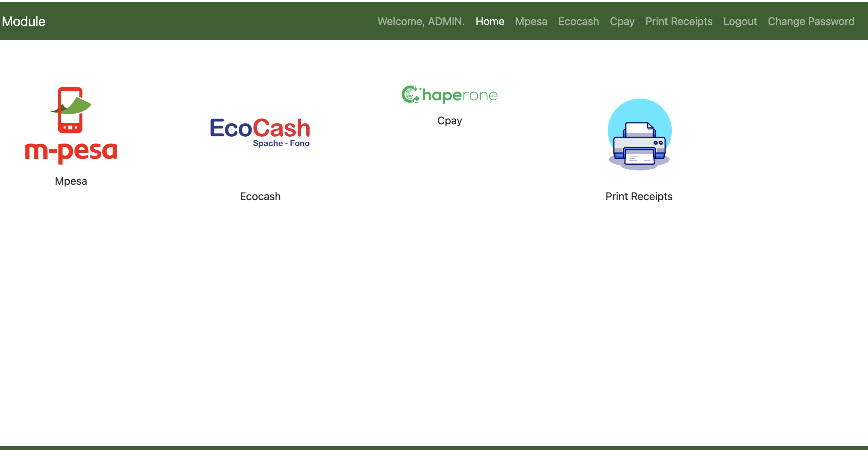Click the M-Pesa phone logo icon

click(70, 110)
